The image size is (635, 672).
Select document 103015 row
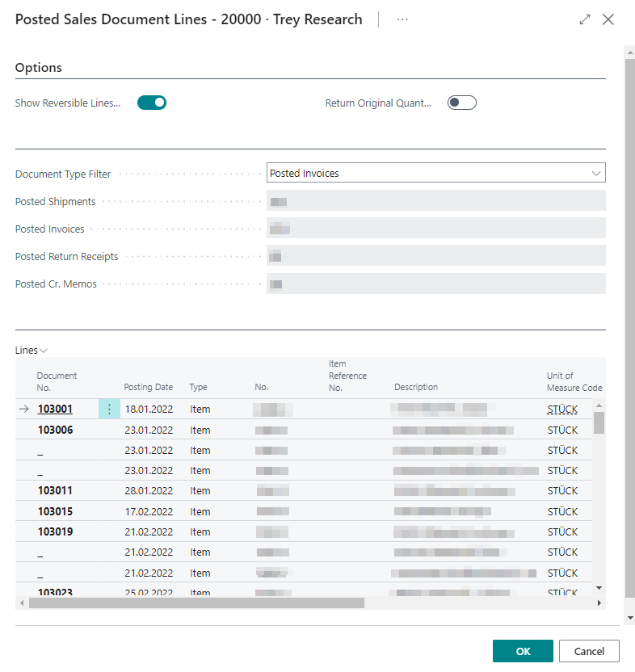tap(304, 511)
